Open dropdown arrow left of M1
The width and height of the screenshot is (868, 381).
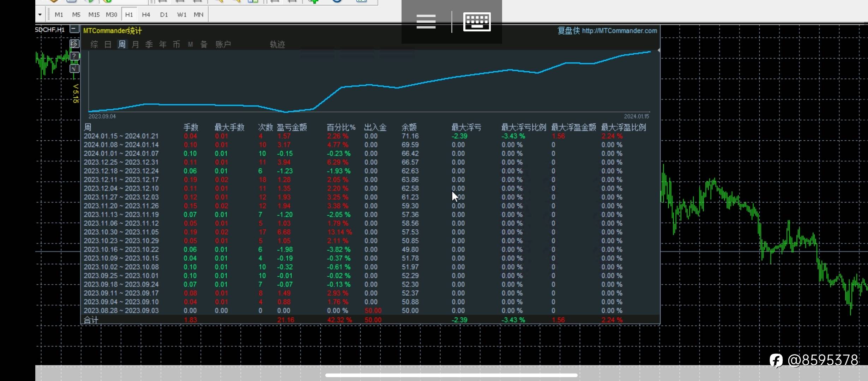(x=40, y=15)
